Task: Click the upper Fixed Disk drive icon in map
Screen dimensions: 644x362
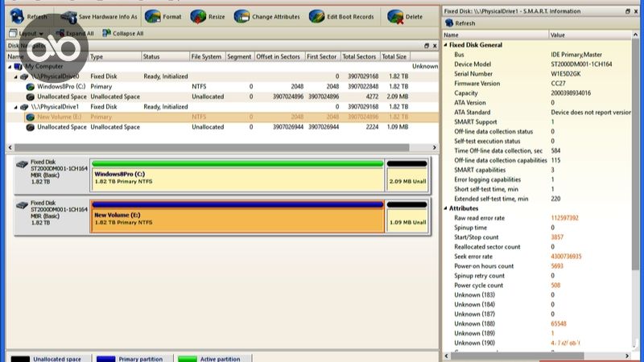Action: 22,165
